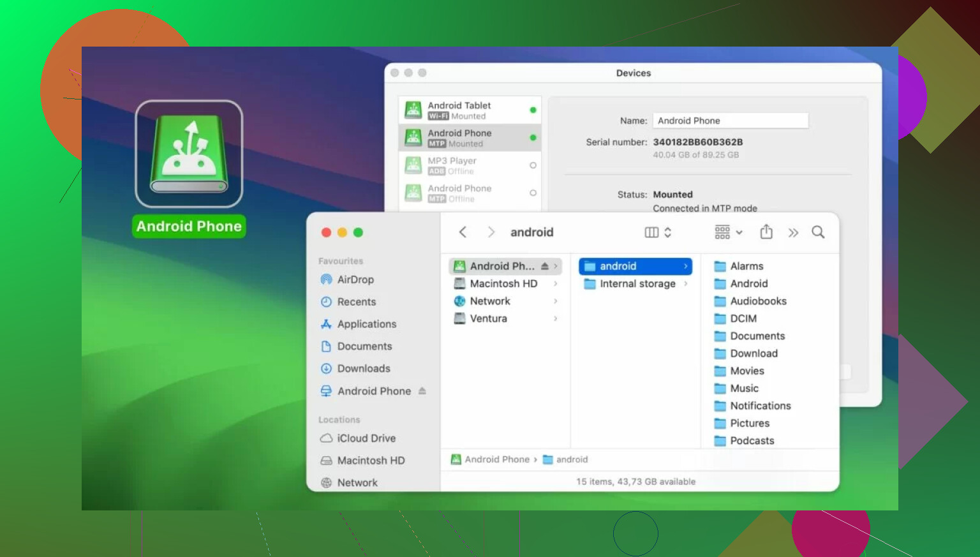Open the Podcasts folder
980x557 pixels.
pos(744,440)
